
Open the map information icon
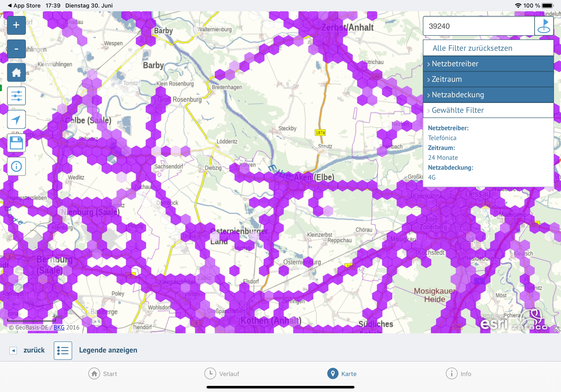click(x=16, y=166)
